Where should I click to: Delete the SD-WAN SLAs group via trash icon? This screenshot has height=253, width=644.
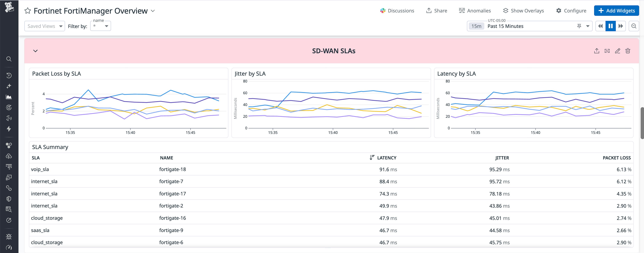tap(628, 51)
